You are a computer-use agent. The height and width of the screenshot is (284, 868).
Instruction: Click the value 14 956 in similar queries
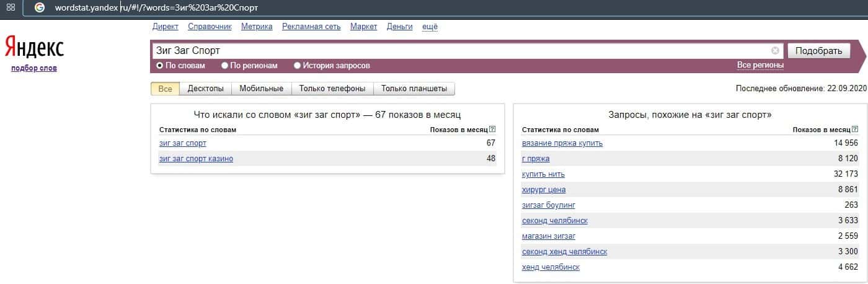(846, 143)
